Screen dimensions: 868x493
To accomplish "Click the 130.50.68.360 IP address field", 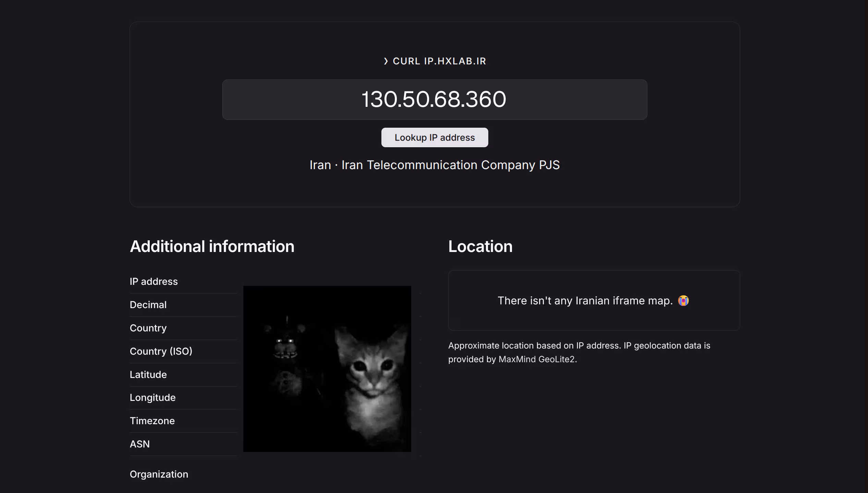I will (435, 100).
